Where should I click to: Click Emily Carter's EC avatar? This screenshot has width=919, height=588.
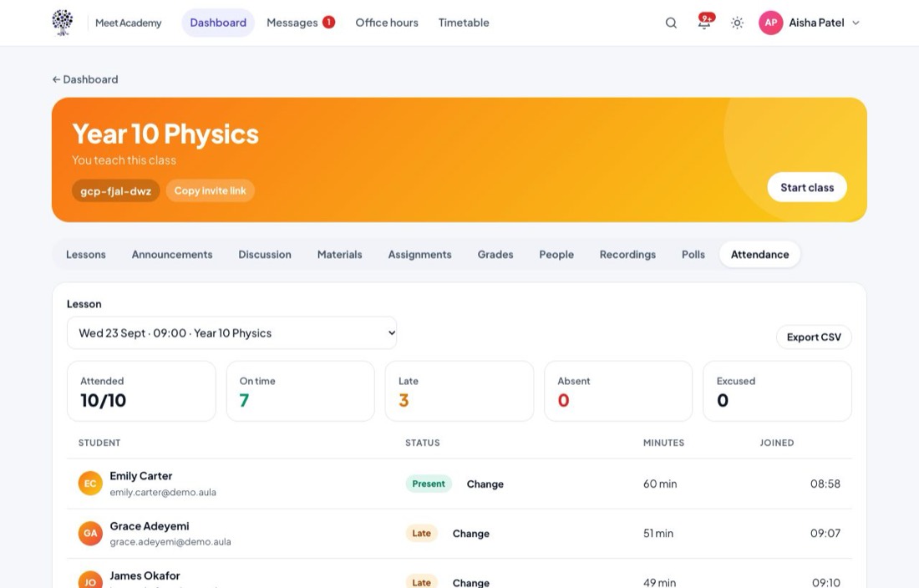coord(90,484)
